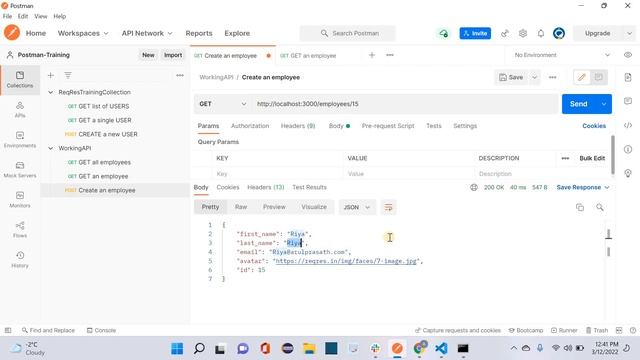Toggle line wrap icon in response viewer
This screenshot has width=640, height=360.
pos(388,207)
